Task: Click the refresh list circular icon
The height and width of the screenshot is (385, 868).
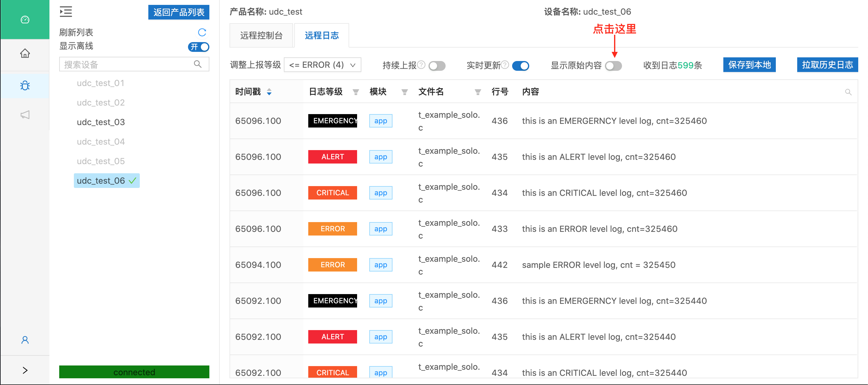Action: tap(202, 32)
